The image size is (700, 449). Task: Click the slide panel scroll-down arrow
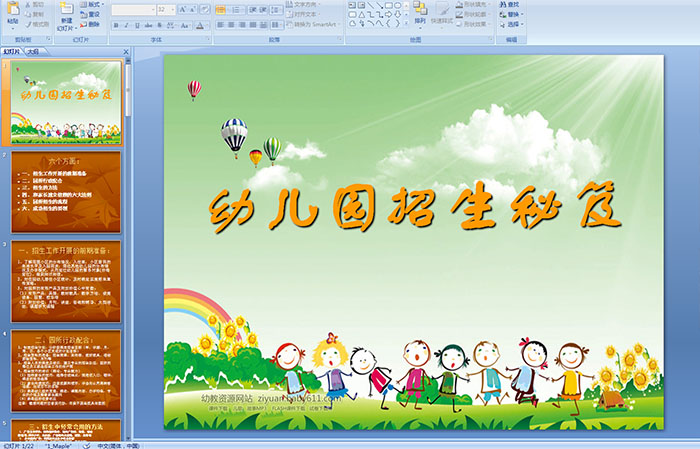[129, 438]
